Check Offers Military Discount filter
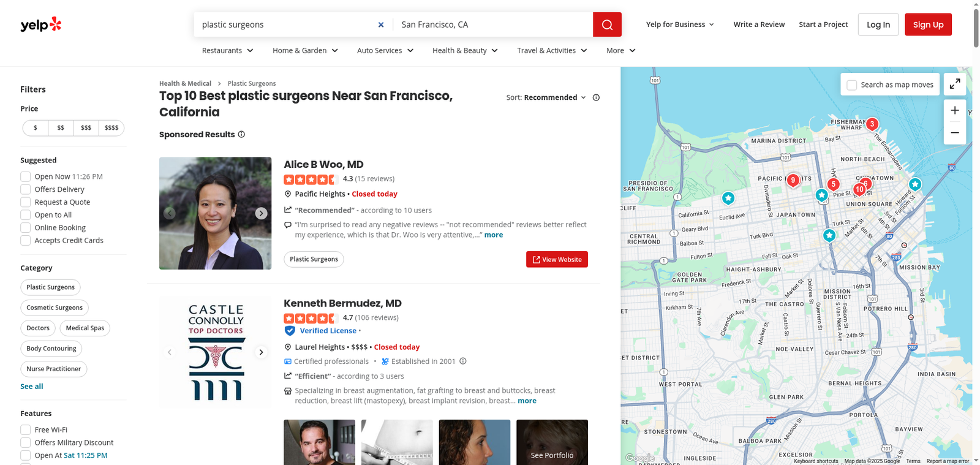The image size is (980, 465). (26, 443)
